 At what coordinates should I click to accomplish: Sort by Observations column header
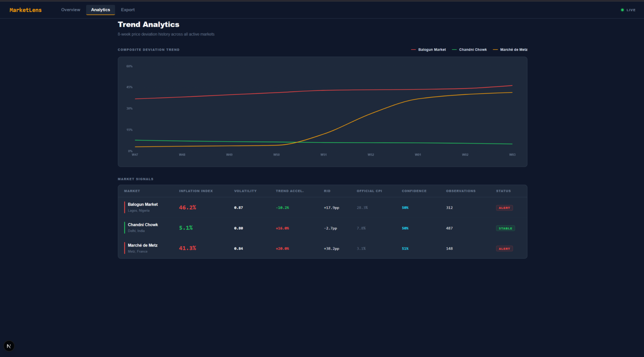pos(461,191)
